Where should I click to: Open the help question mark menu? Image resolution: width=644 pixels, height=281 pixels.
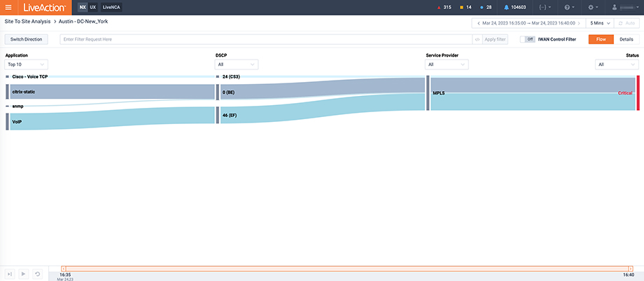(x=568, y=7)
